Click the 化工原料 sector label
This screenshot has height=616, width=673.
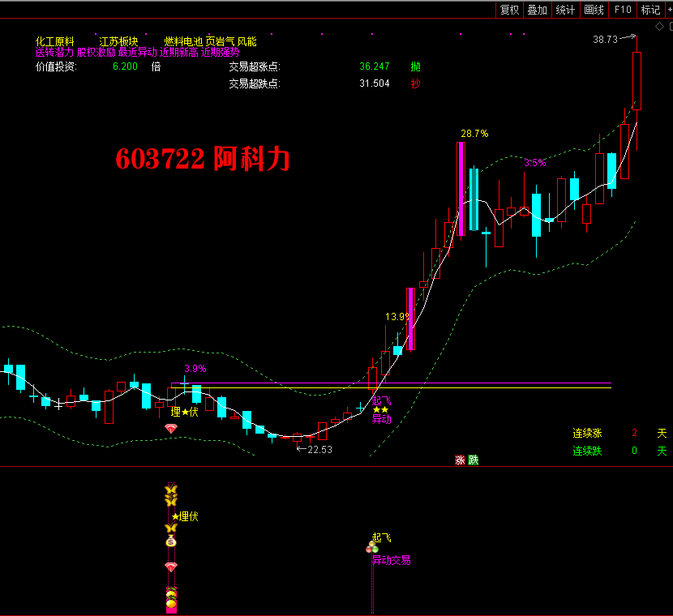click(x=54, y=41)
